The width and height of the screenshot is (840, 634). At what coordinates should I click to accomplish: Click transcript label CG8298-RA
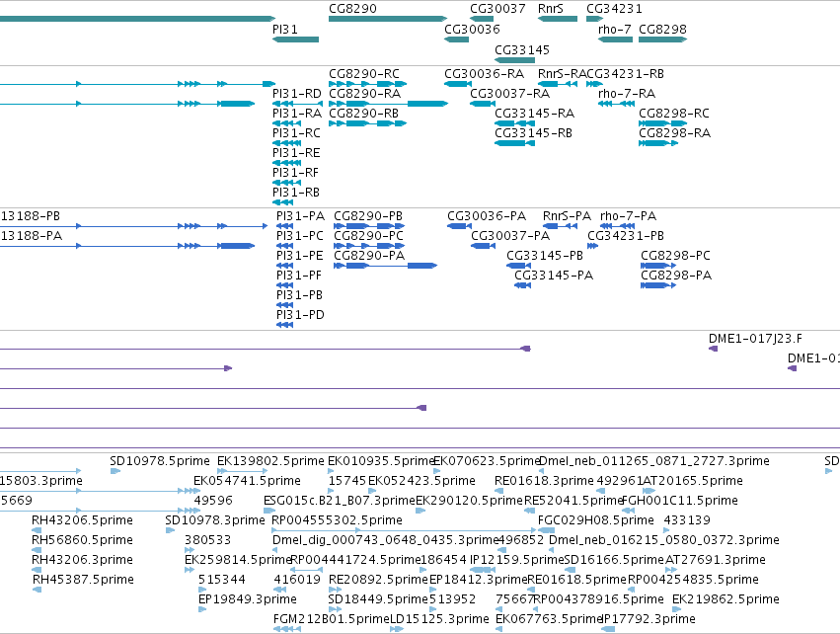(x=674, y=133)
